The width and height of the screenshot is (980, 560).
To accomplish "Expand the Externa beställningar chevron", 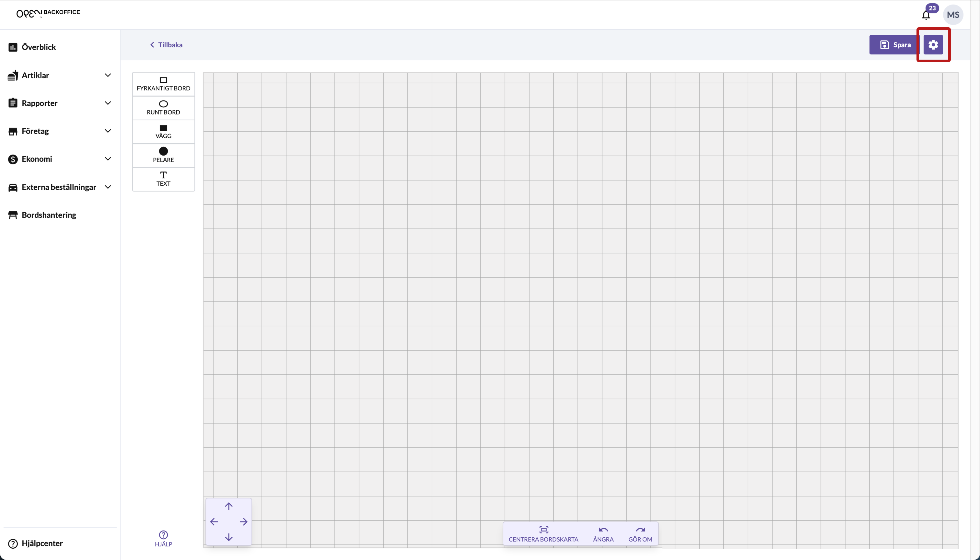I will 108,187.
